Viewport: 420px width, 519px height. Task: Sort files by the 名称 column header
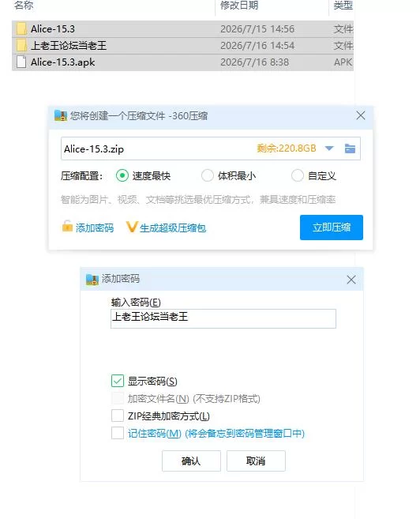[24, 6]
